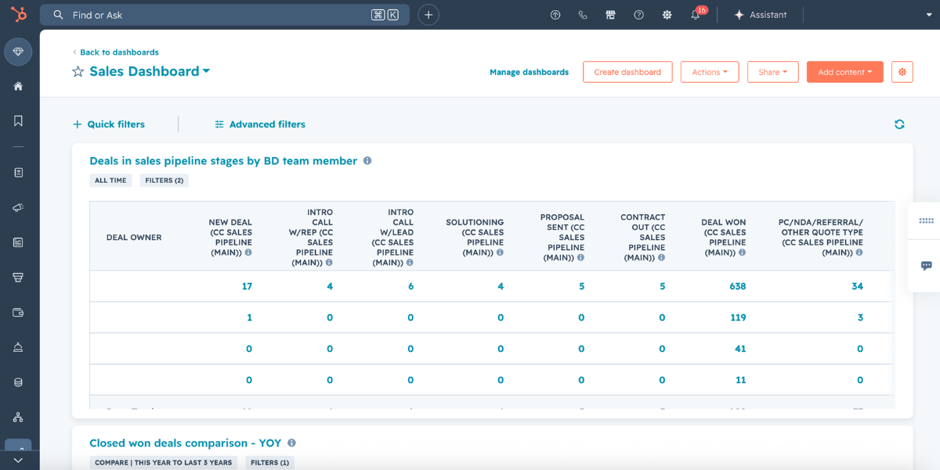This screenshot has height=470, width=940.
Task: Click info icon in CONTRACT OUT header
Action: point(661,258)
